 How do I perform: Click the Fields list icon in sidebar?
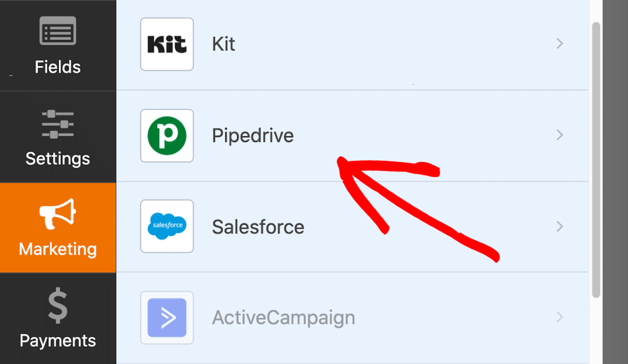click(58, 30)
